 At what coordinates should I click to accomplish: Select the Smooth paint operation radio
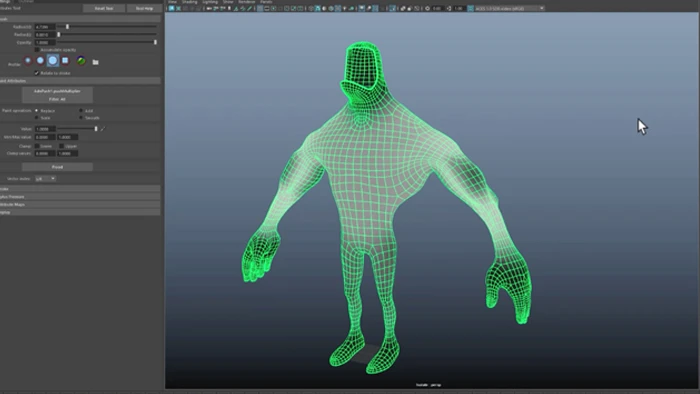pos(81,118)
